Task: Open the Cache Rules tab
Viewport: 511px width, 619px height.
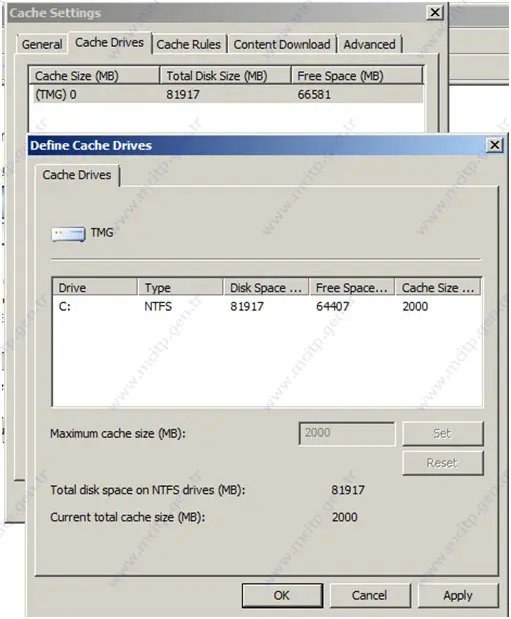Action: tap(189, 44)
